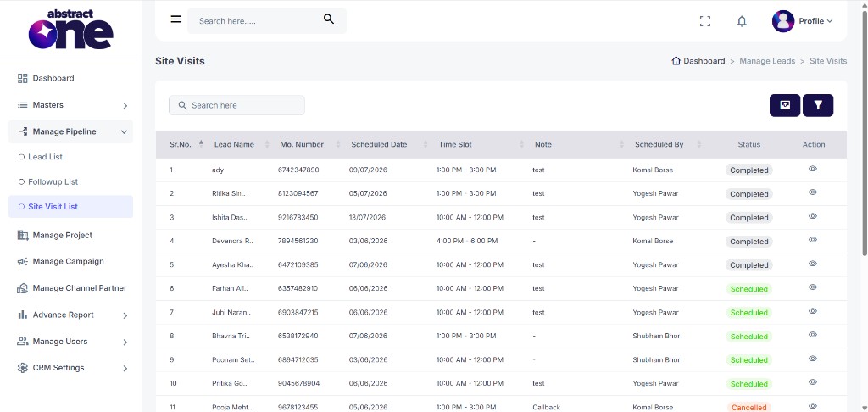Click time slot '4:00 PM - 6:00 PM'

tap(467, 241)
